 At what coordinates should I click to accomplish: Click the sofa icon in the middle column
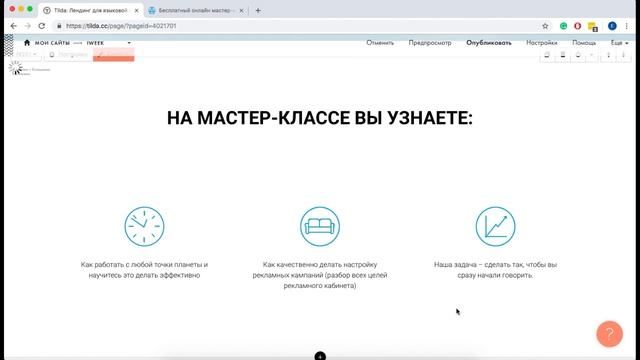tap(320, 227)
